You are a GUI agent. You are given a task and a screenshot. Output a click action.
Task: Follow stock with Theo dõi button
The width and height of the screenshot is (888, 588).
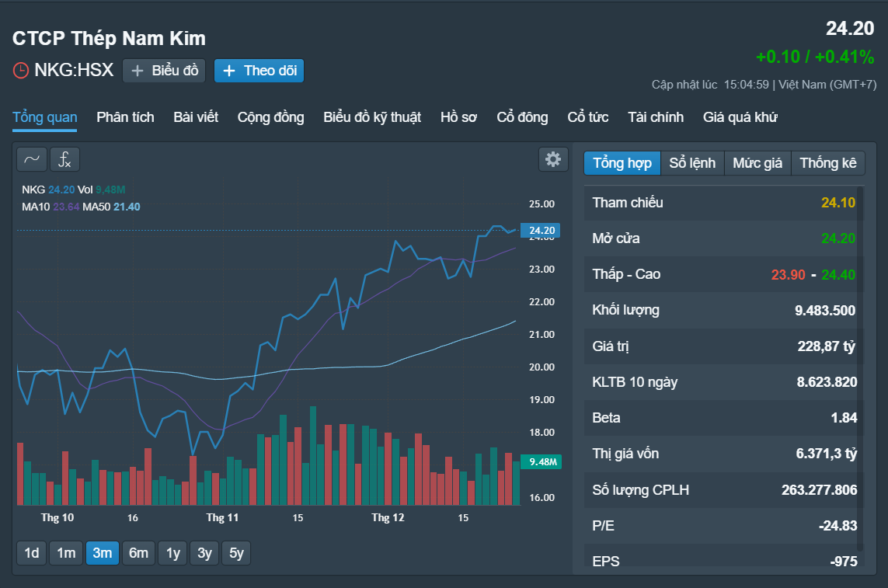click(x=259, y=71)
